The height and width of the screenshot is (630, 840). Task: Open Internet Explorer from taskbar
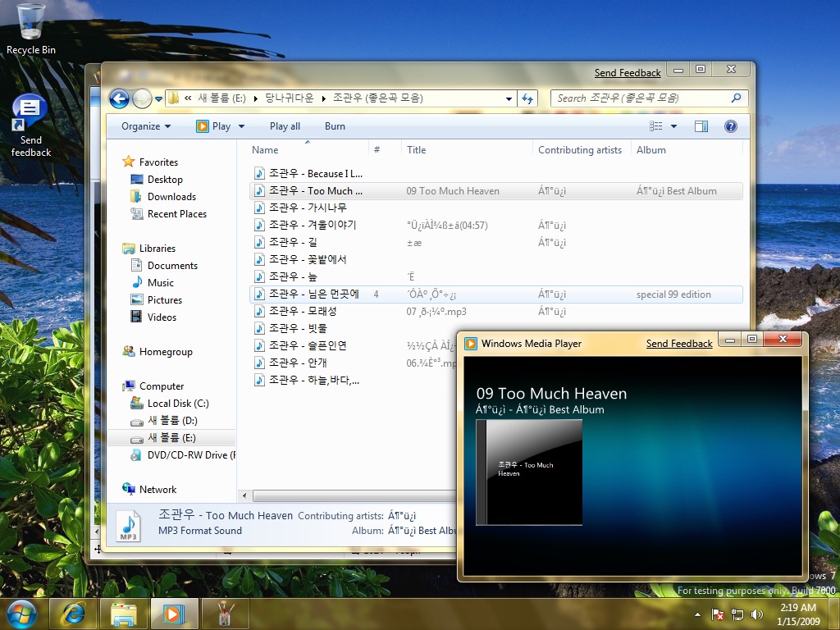[x=73, y=614]
